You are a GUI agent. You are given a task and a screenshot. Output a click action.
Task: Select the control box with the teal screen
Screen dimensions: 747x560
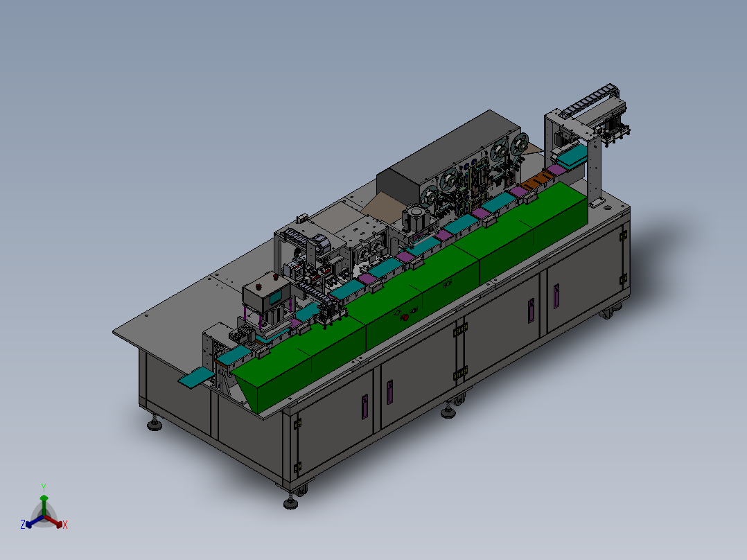pos(267,292)
